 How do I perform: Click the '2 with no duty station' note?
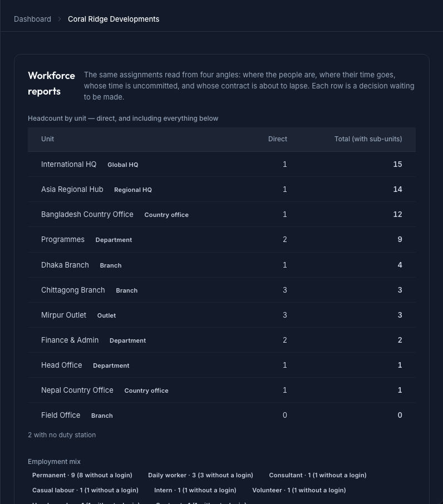point(62,435)
